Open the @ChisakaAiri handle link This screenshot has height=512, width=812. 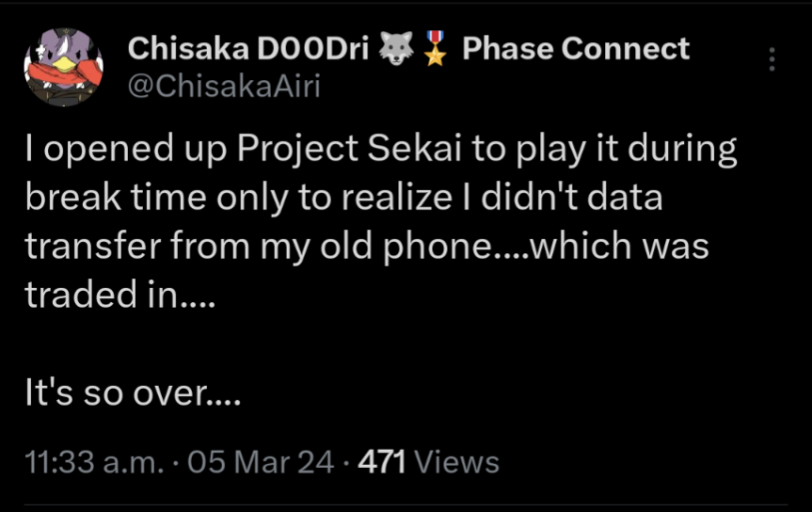223,87
